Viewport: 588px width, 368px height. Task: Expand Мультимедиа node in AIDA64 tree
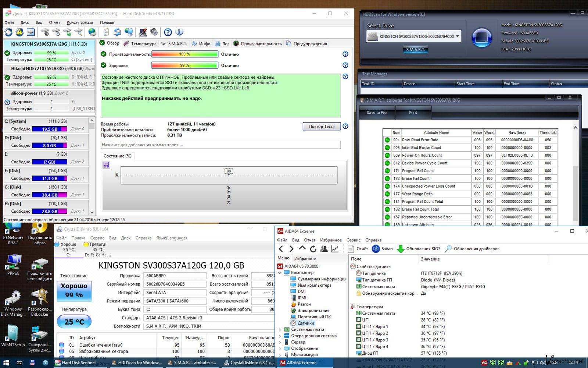point(280,355)
